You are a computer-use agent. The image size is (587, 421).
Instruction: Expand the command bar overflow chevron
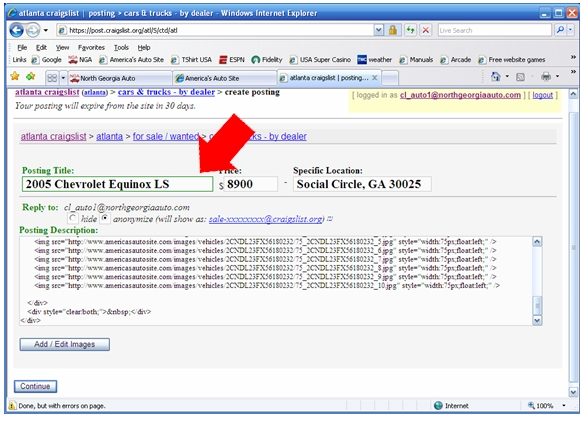pyautogui.click(x=573, y=71)
